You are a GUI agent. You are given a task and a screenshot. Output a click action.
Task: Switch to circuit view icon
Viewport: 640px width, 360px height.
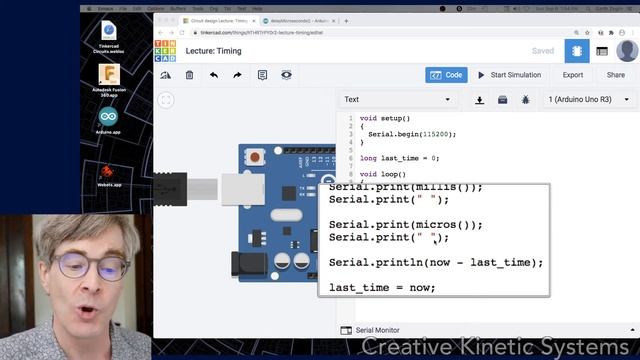point(577,51)
